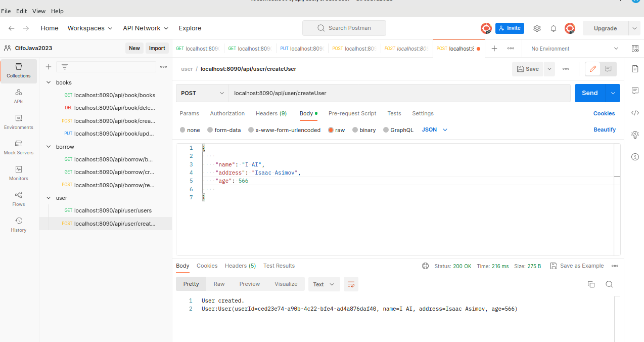
Task: Open the GET localhost:8090/api/user/users request
Action: pos(108,210)
